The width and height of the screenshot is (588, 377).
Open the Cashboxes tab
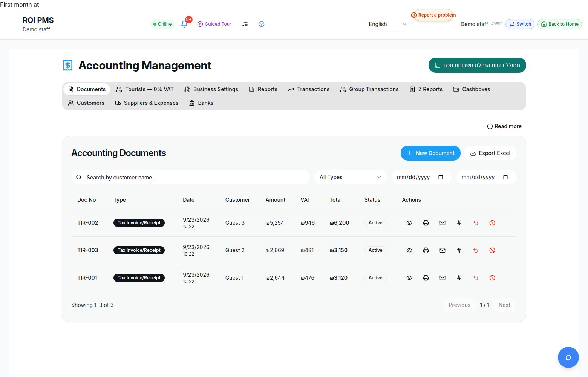[x=472, y=89]
